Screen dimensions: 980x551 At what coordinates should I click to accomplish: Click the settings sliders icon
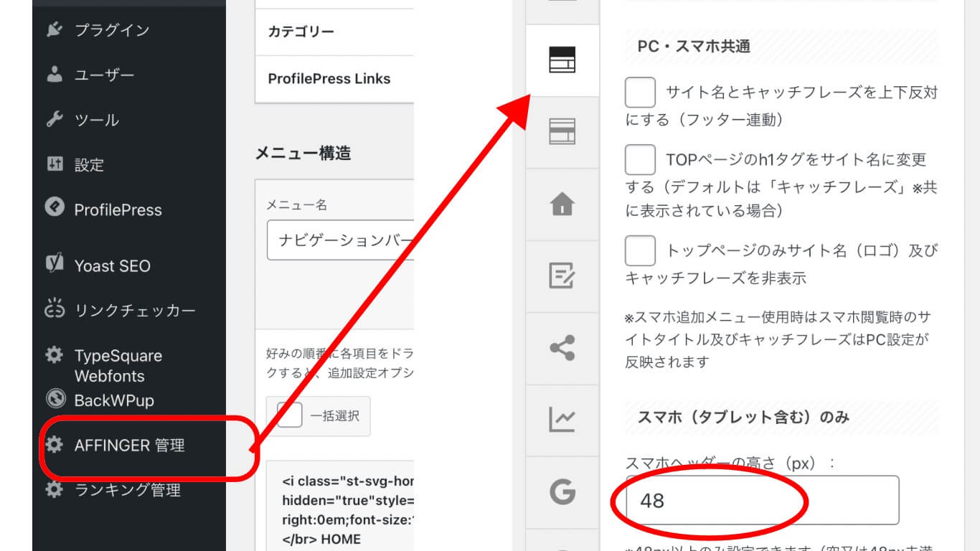pos(55,164)
